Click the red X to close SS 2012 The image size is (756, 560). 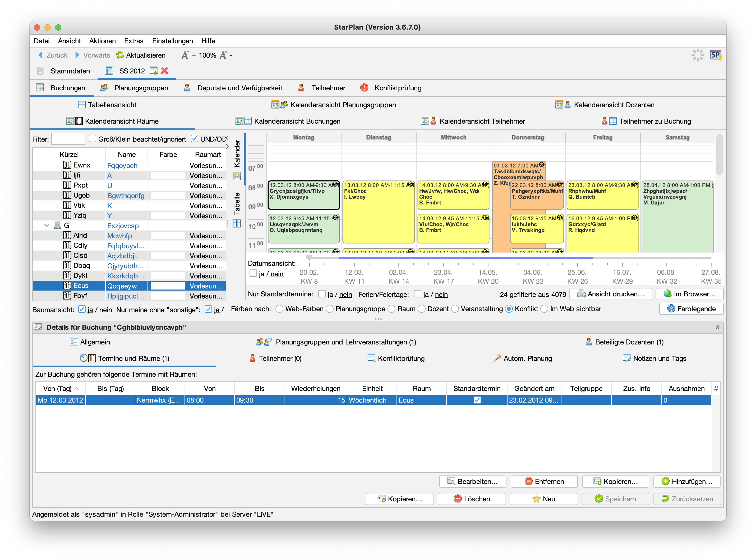pos(164,71)
